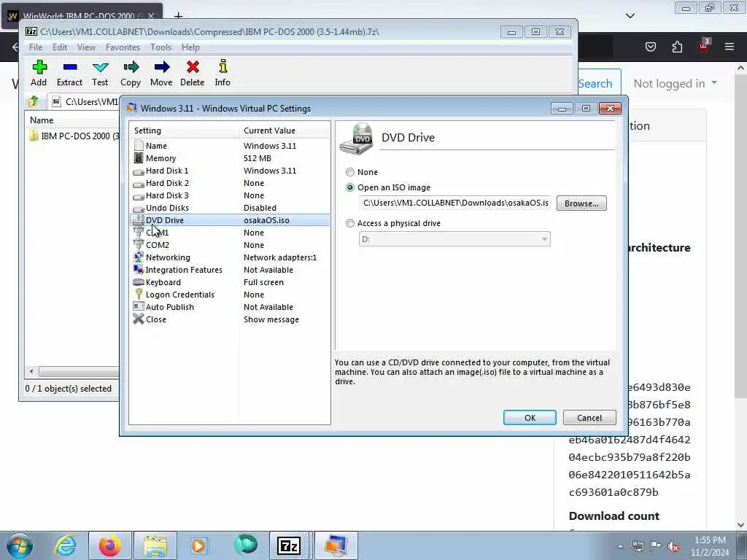Close the WinWorld IBM PC-DOS 2000 tab
Screen dimensions: 747x560
point(151,16)
